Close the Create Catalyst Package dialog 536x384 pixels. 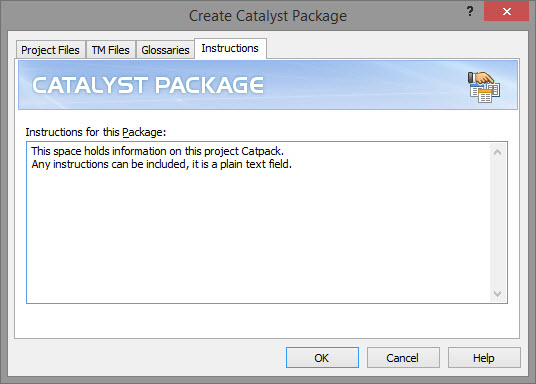(x=507, y=11)
